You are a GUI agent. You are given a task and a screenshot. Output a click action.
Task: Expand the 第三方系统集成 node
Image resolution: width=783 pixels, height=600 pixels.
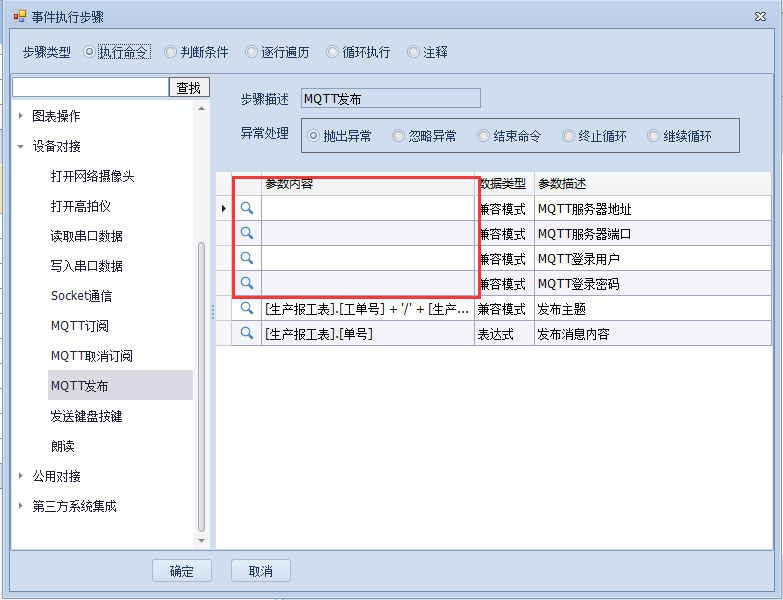(x=20, y=506)
